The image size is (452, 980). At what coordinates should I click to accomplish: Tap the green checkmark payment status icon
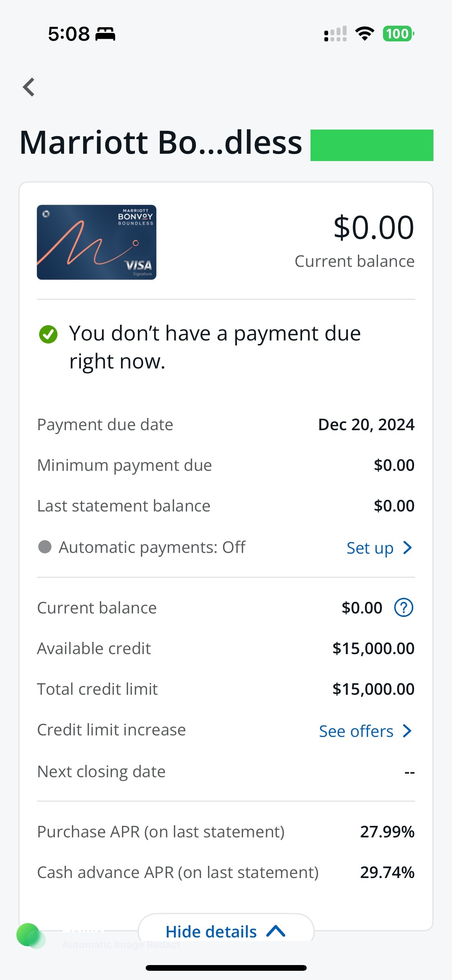48,334
